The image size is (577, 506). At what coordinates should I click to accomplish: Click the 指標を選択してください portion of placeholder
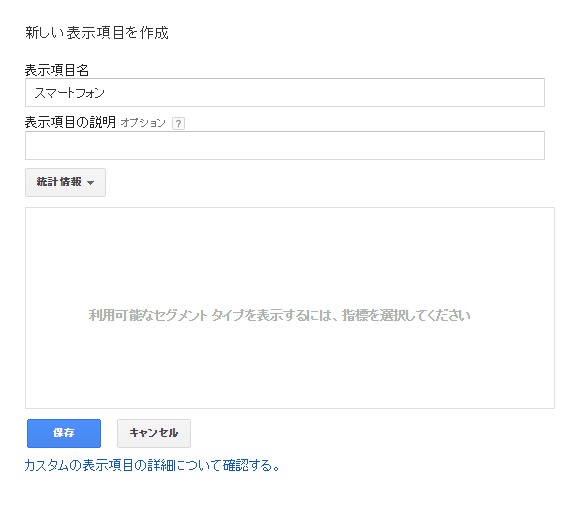pos(406,315)
